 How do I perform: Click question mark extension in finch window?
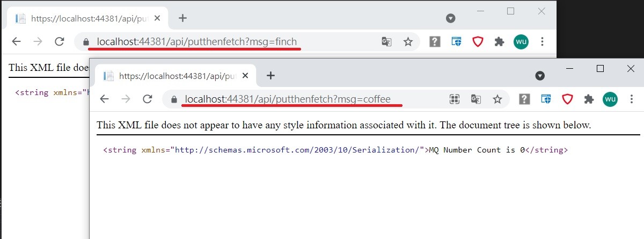coord(435,41)
